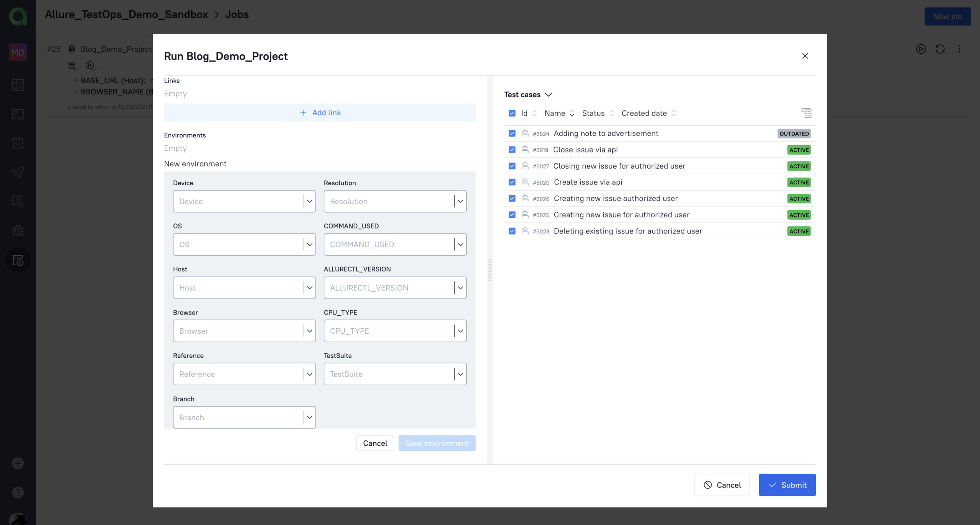
Task: Run job play icon in Jobs page
Action: pos(921,49)
